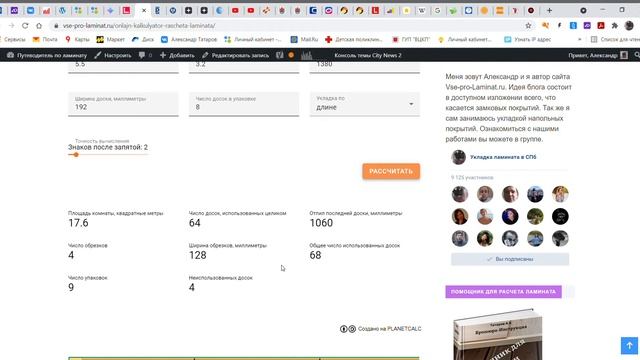The height and width of the screenshot is (360, 640).
Task: Bookmark this page with the star icon
Action: [x=528, y=26]
